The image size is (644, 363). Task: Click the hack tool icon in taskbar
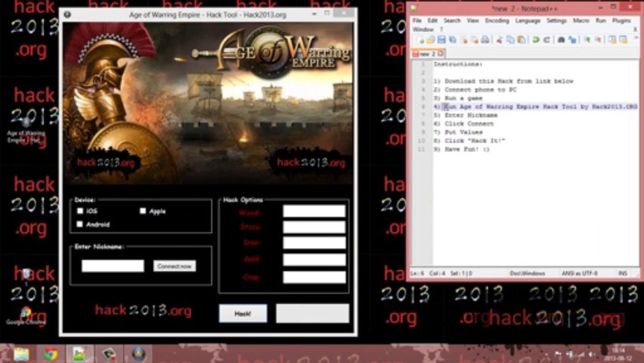pos(138,354)
